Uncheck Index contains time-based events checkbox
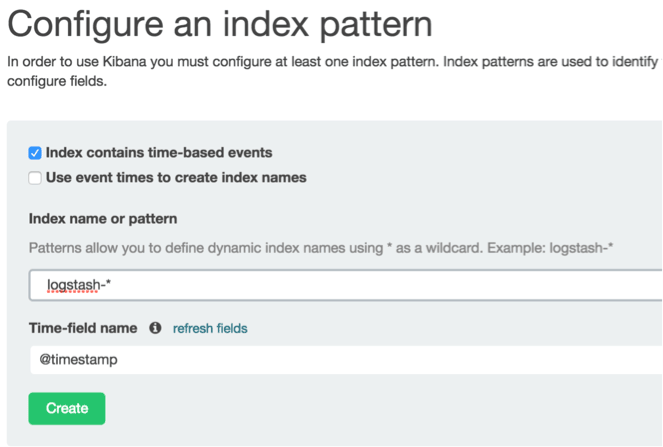 pyautogui.click(x=35, y=153)
